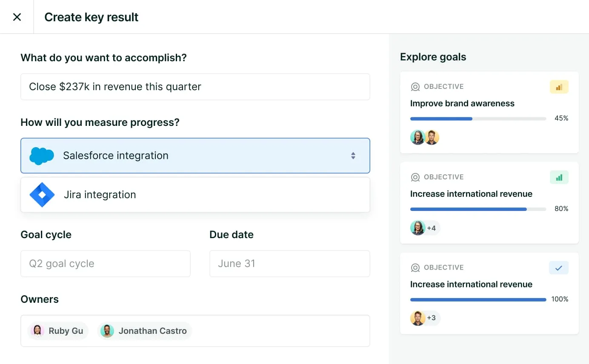This screenshot has height=364, width=589.
Task: Open the Q2 goal cycle selector
Action: tap(105, 264)
